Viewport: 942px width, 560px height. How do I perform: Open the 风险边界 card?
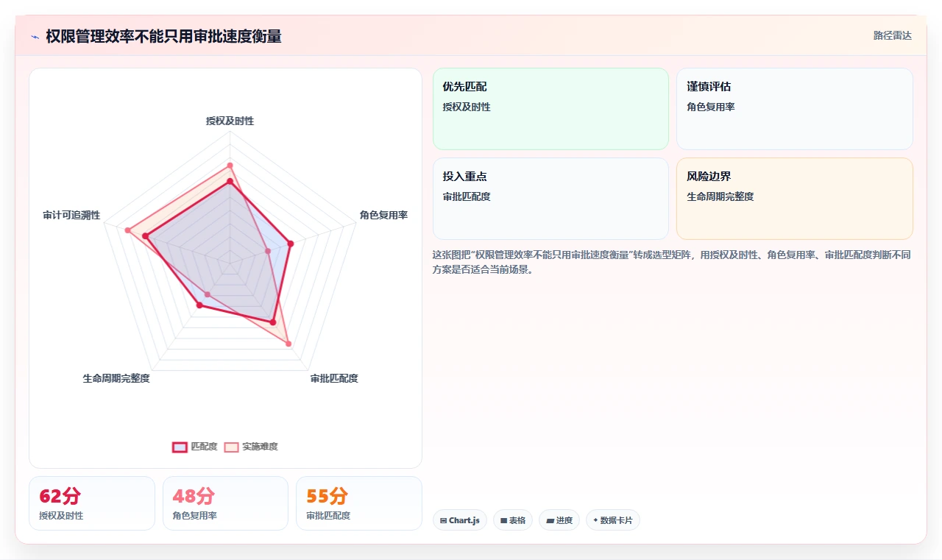pyautogui.click(x=795, y=199)
